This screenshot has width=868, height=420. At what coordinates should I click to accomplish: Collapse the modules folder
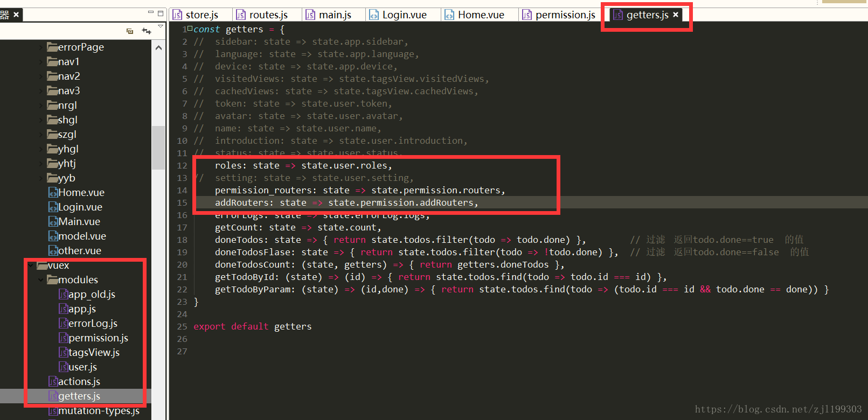[x=41, y=279]
